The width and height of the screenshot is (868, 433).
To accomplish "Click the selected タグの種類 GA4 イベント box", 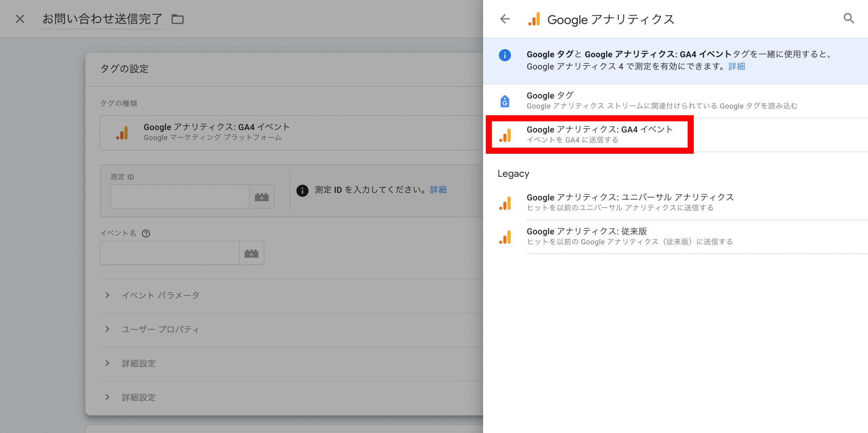I will pyautogui.click(x=292, y=133).
